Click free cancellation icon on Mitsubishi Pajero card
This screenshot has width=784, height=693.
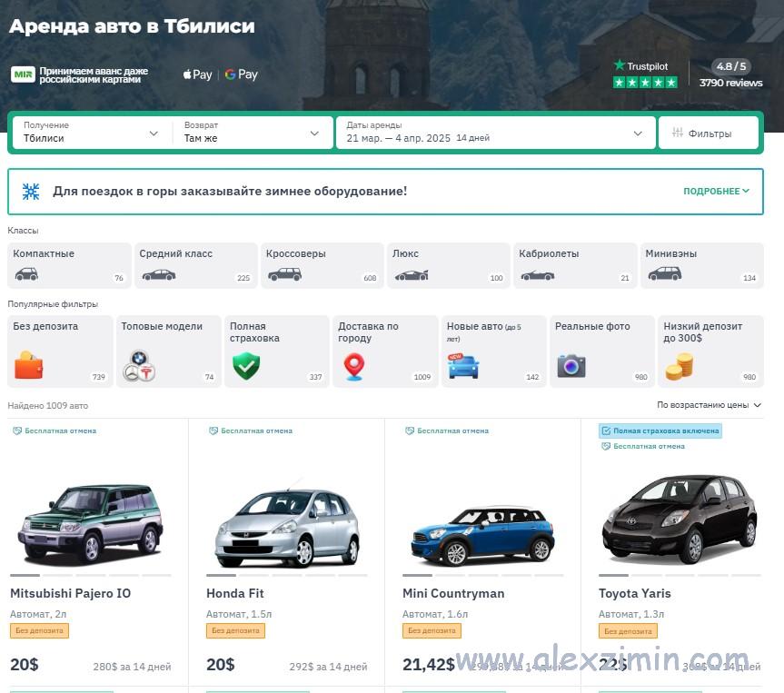click(x=17, y=431)
